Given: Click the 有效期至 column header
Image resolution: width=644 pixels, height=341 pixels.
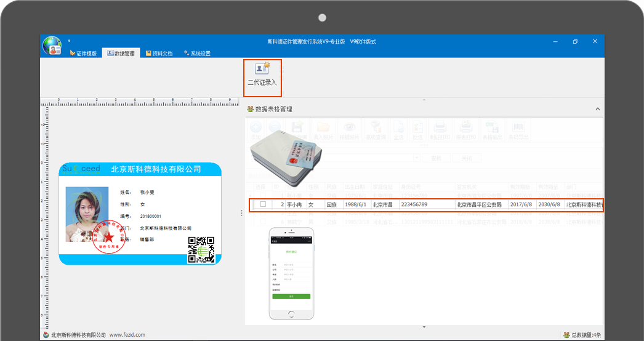Looking at the screenshot, I should point(549,187).
